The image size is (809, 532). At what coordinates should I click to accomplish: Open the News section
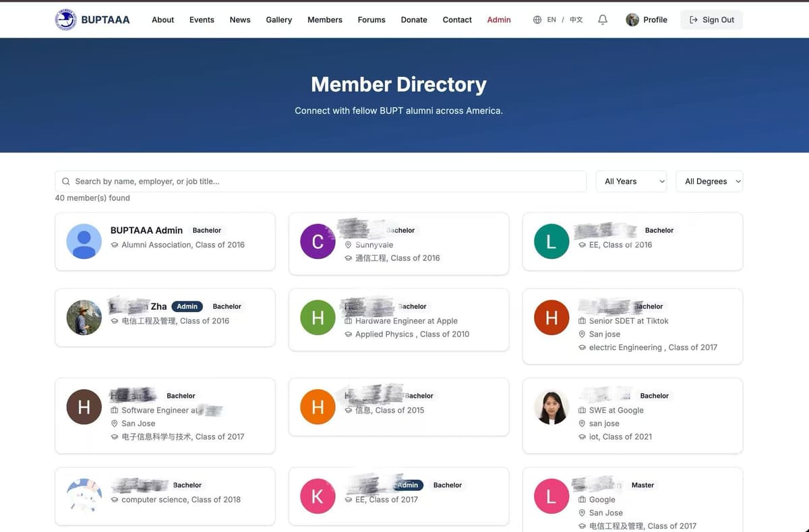(x=240, y=20)
